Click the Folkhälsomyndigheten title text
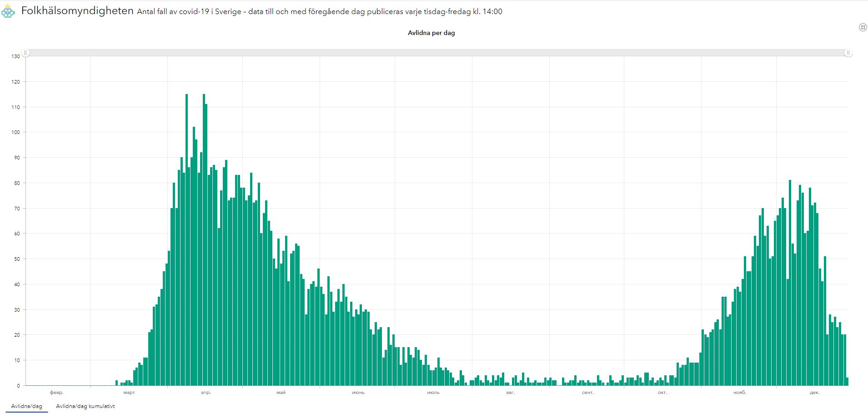Viewport: 868px width, 418px height. tap(77, 11)
